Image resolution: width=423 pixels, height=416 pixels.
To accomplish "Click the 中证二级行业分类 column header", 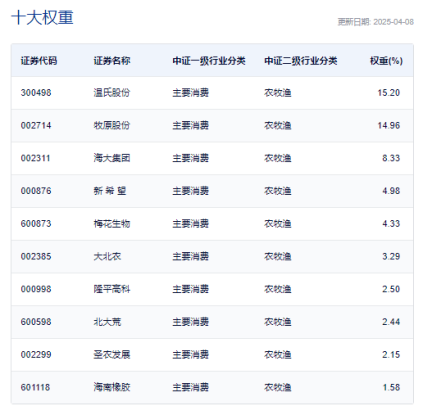I will pyautogui.click(x=301, y=61).
